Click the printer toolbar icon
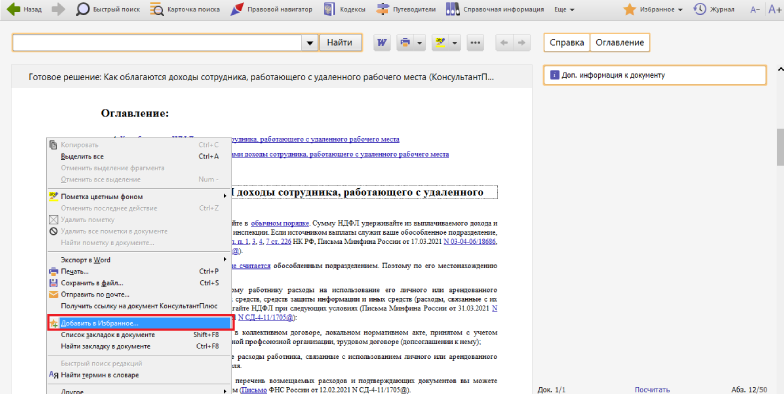Image resolution: width=784 pixels, height=394 pixels. [405, 43]
